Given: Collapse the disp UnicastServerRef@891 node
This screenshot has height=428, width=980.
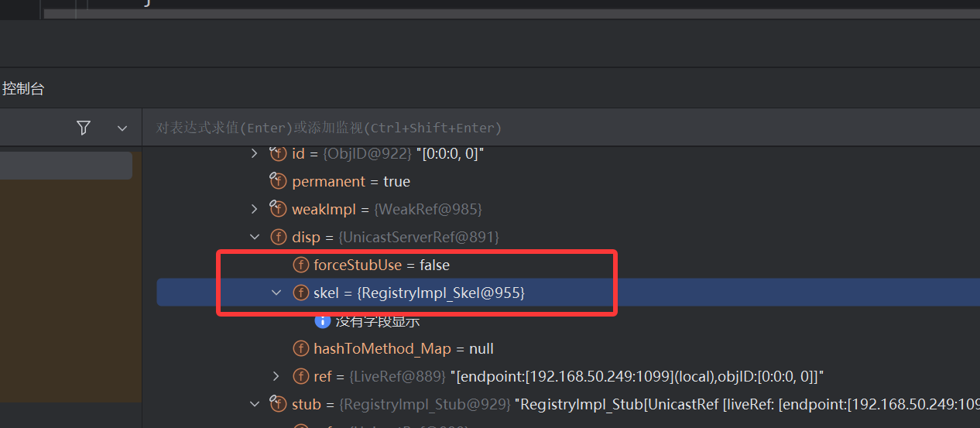Looking at the screenshot, I should point(255,237).
